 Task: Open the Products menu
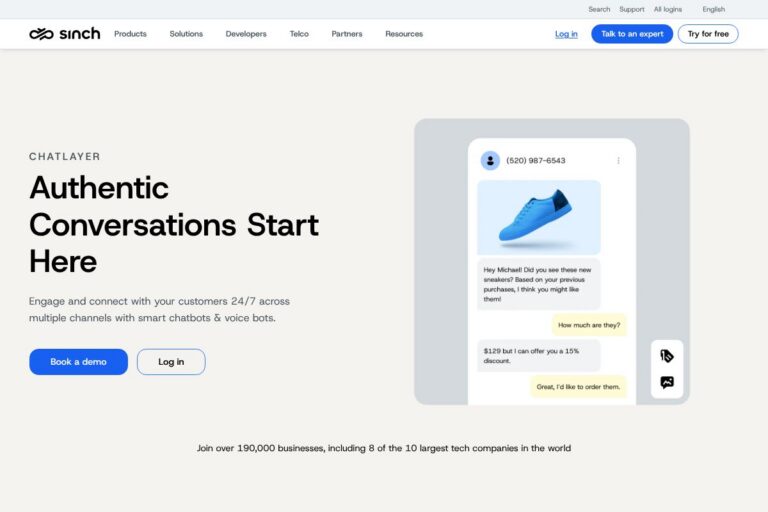pos(130,34)
